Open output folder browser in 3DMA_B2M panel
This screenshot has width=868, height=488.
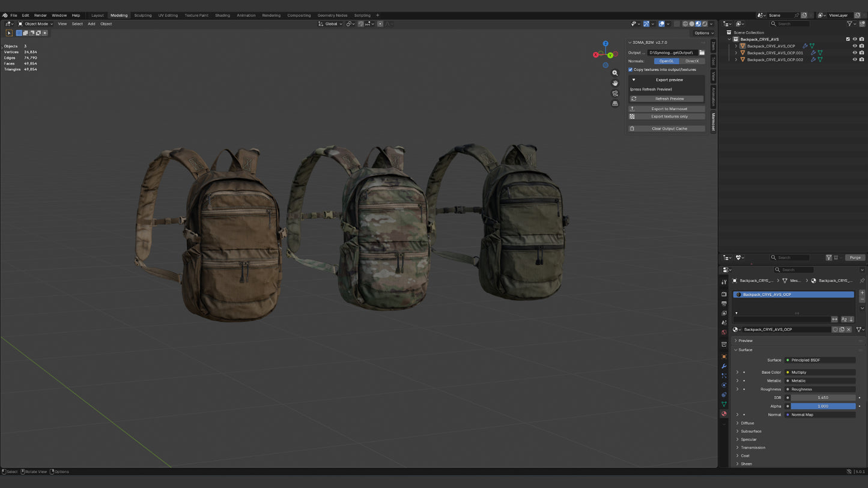[702, 53]
